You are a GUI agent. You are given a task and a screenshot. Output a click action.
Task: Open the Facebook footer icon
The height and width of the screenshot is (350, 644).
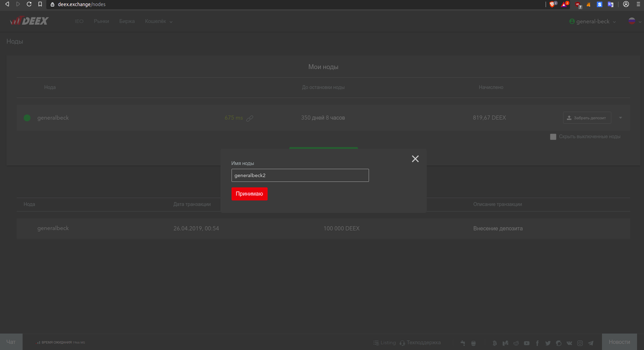537,343
